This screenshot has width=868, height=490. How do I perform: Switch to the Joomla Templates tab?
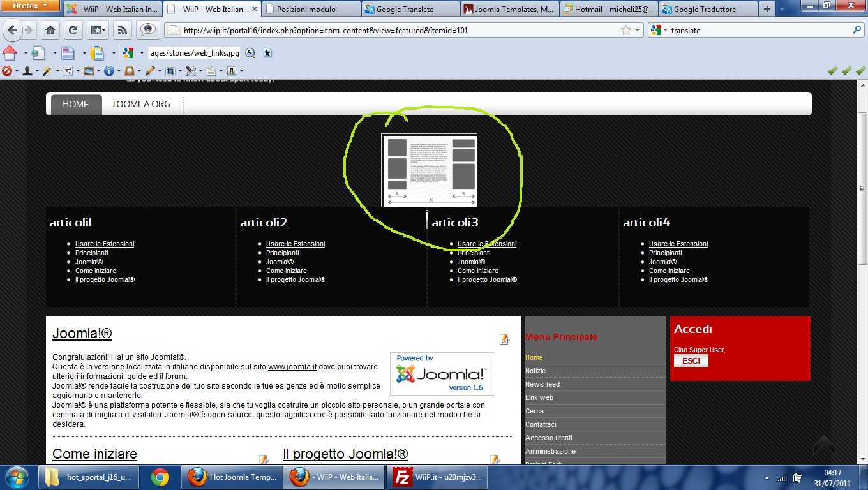click(x=510, y=9)
